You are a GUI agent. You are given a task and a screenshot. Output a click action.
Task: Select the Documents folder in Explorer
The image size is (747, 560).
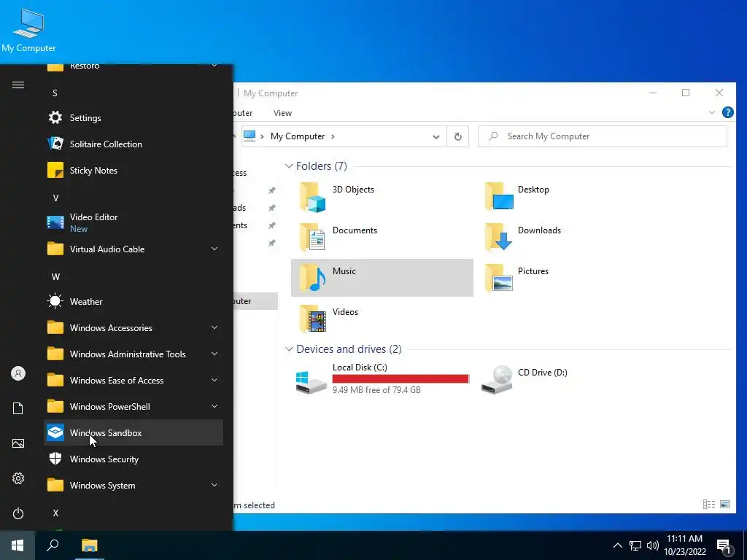pos(382,237)
